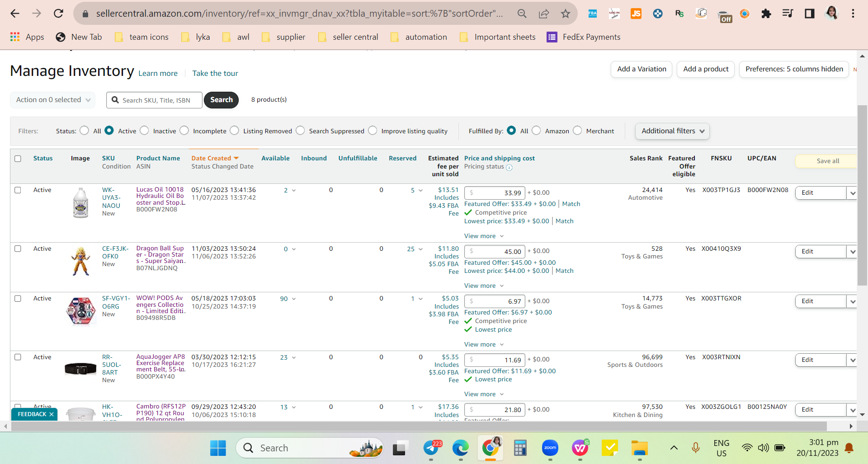The image size is (868, 464).
Task: Click the Add a product button
Action: click(706, 69)
